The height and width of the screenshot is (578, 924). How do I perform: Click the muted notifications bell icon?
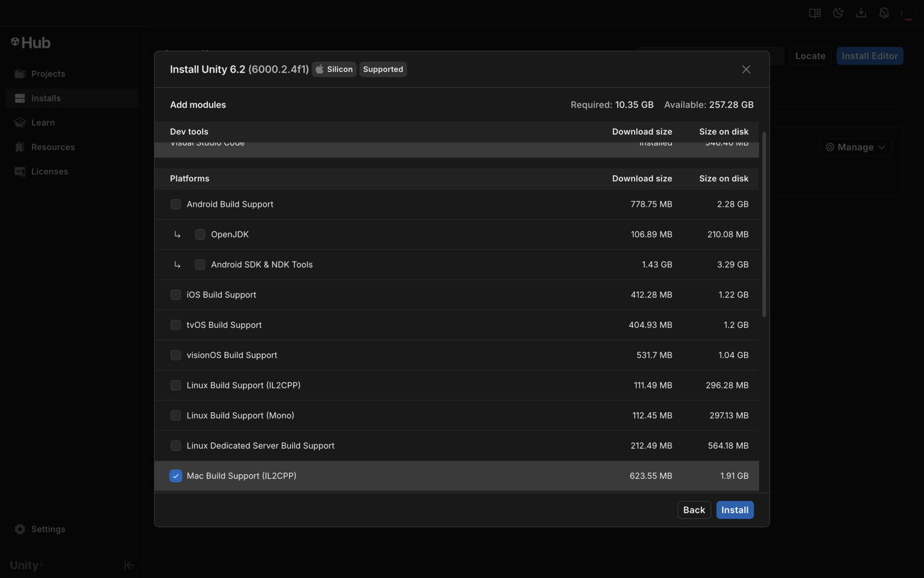tap(884, 13)
